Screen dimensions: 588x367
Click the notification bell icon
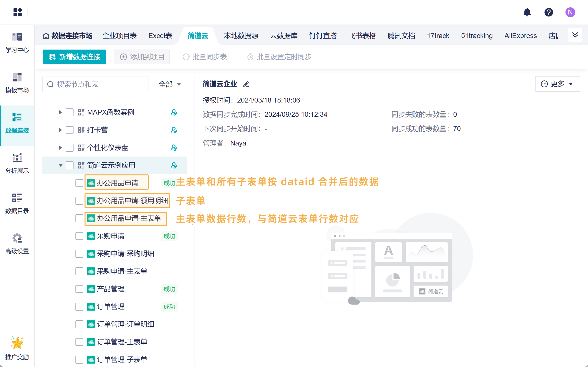click(527, 12)
